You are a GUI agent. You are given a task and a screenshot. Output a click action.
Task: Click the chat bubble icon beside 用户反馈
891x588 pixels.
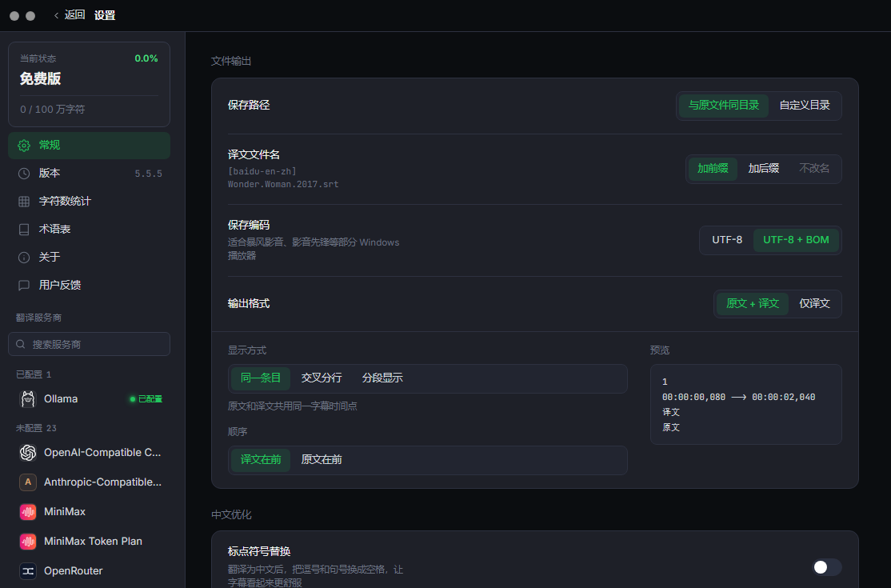click(24, 285)
